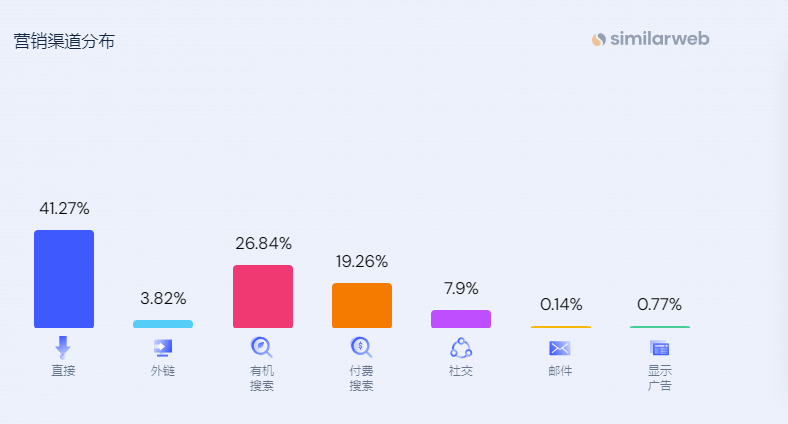Click the 19.26% value label
This screenshot has height=424, width=788.
coord(362,262)
